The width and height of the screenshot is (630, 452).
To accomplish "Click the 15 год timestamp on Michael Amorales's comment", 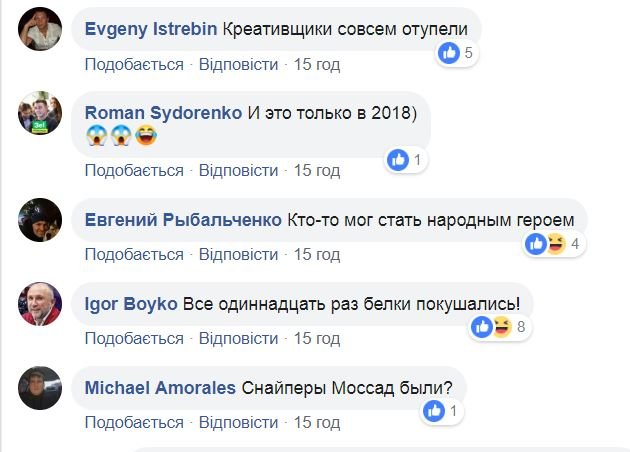I will tap(316, 423).
